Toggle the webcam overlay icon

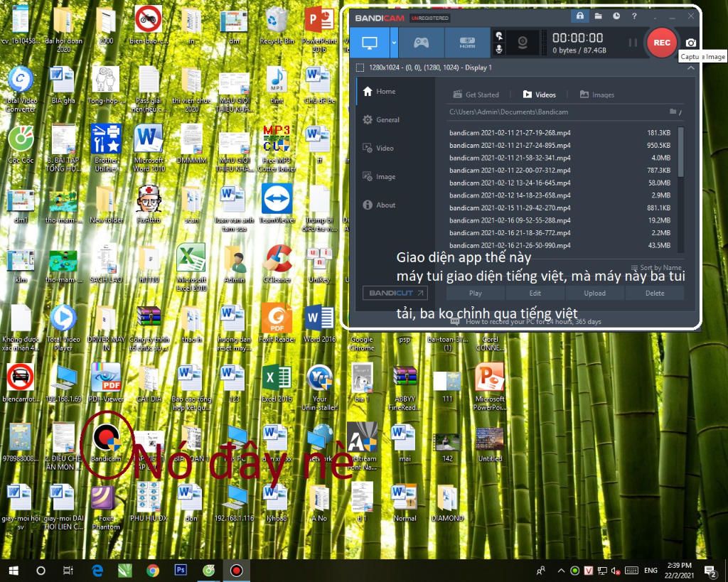click(523, 43)
